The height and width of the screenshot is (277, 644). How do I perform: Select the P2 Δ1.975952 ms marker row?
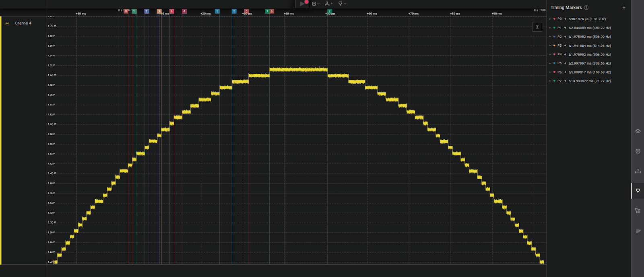(x=589, y=37)
